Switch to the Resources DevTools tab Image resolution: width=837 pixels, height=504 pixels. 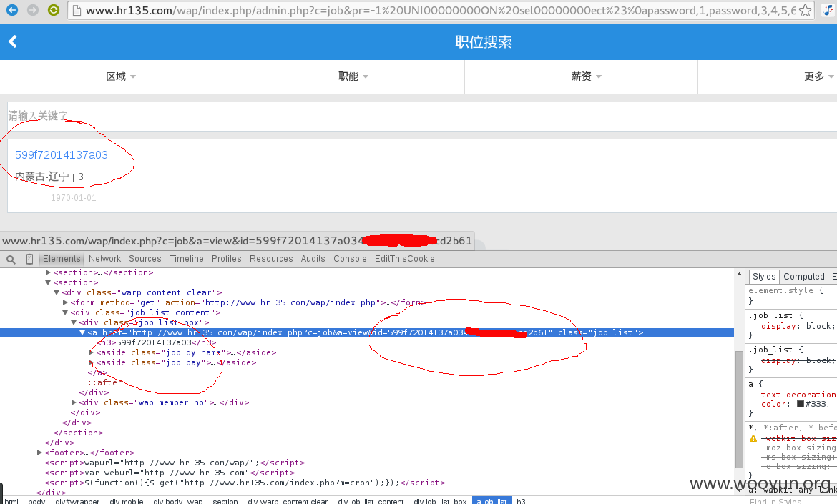pos(271,259)
